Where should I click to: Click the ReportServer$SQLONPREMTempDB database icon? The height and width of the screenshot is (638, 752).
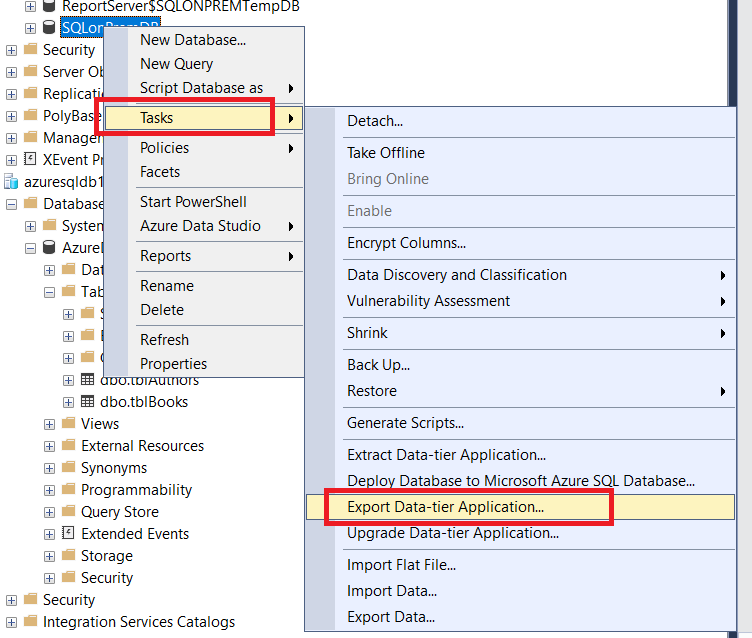(x=49, y=6)
